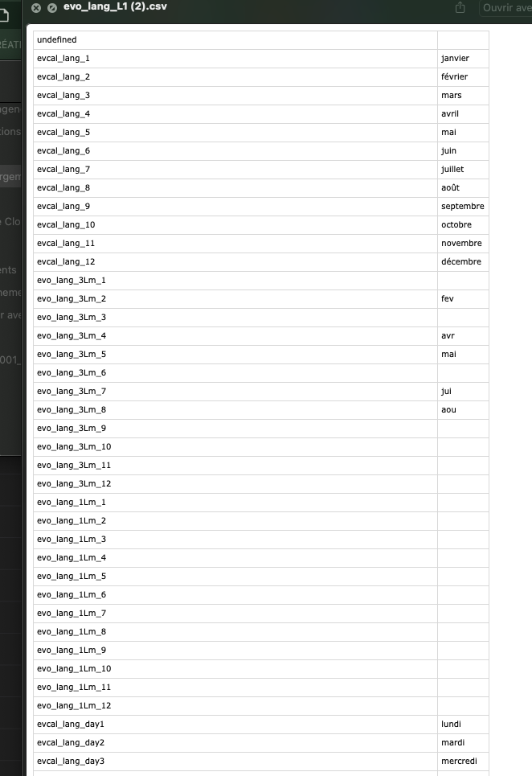Image resolution: width=532 pixels, height=776 pixels.
Task: Select the evcal_lang_1 row cell
Action: pyautogui.click(x=235, y=59)
